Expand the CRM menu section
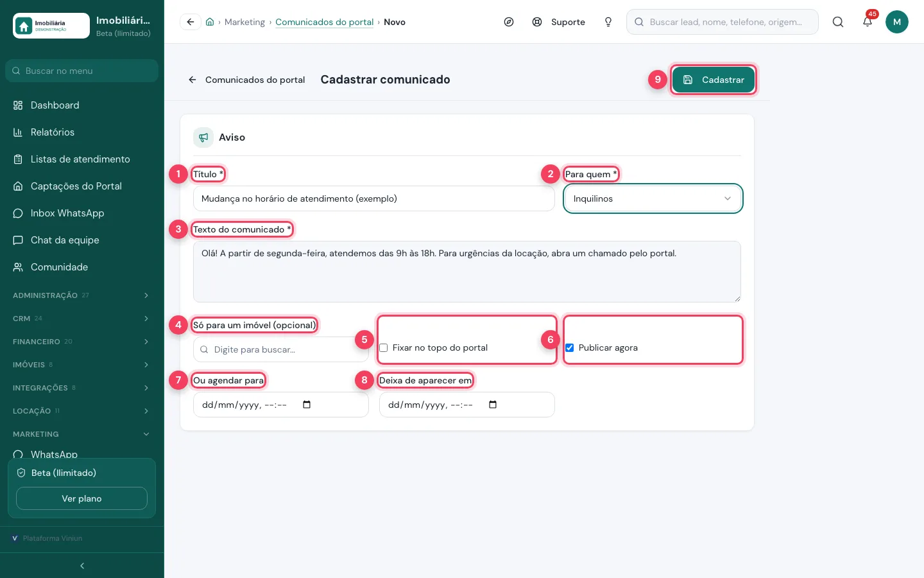The height and width of the screenshot is (578, 924). point(82,319)
